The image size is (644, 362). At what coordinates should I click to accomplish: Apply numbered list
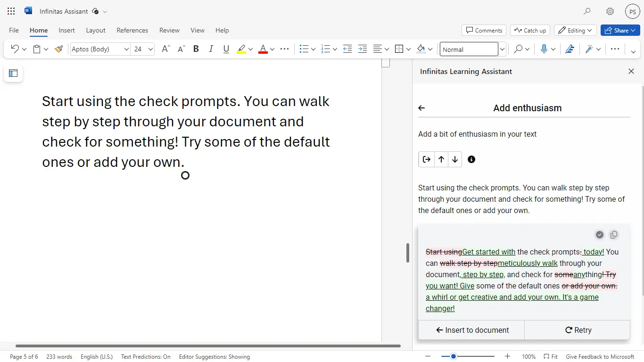tap(326, 49)
